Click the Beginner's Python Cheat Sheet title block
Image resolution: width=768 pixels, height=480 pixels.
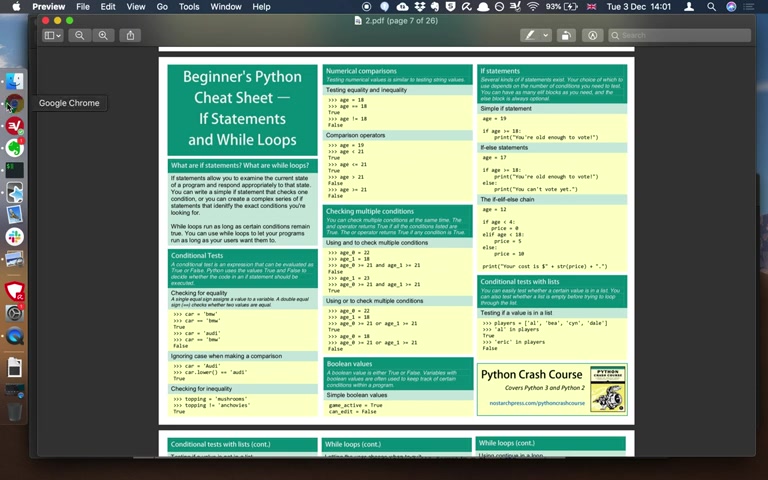click(x=242, y=109)
